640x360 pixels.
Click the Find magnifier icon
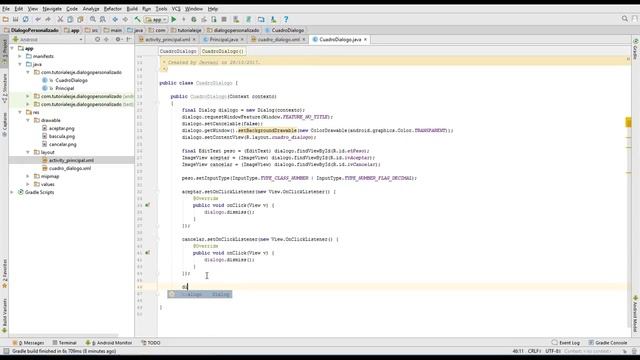point(93,19)
